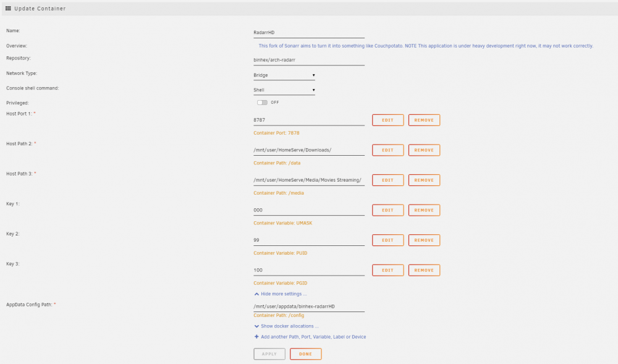Click the grid icon beside Update Container

(x=8, y=8)
